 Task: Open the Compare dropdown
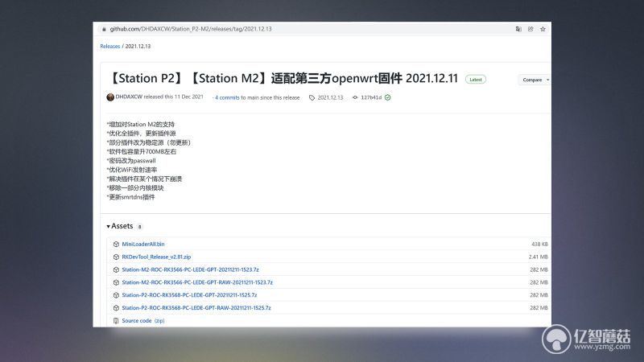[x=535, y=80]
